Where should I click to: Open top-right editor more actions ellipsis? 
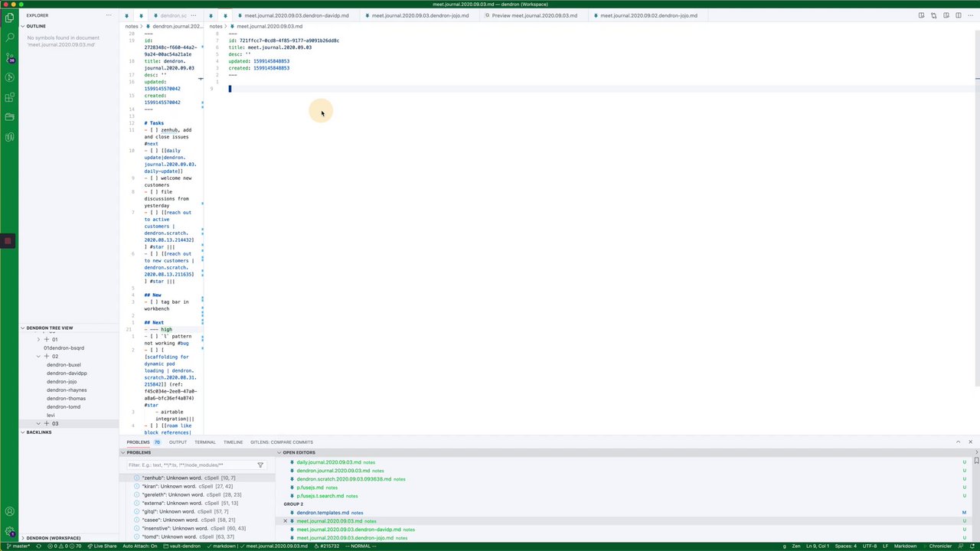click(970, 15)
